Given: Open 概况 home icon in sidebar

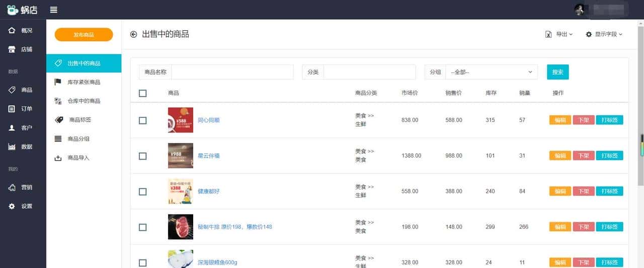Looking at the screenshot, I should 12,31.
